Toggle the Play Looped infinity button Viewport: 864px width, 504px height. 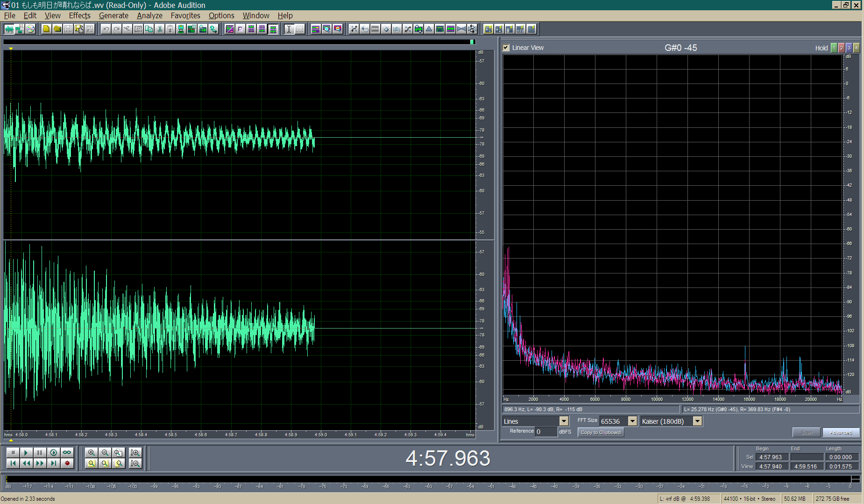click(67, 452)
